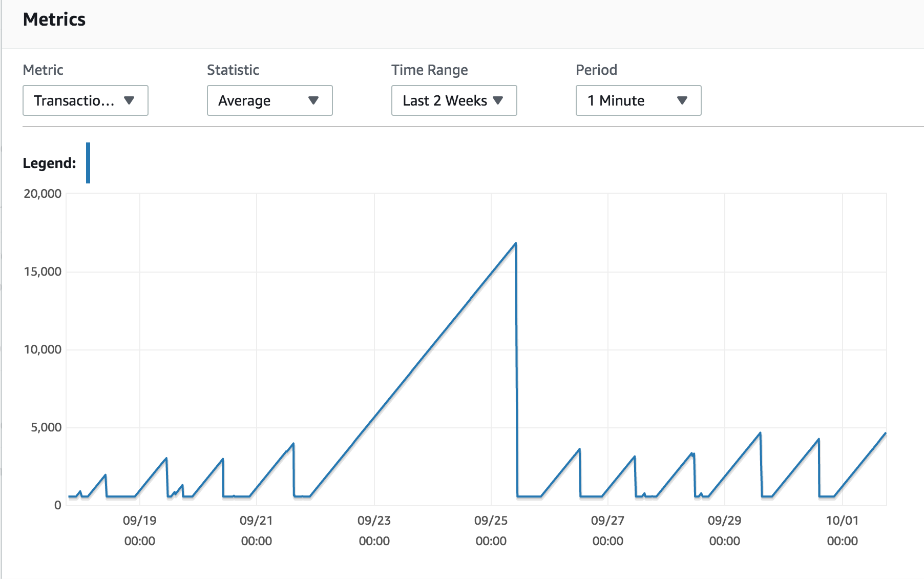The width and height of the screenshot is (924, 579).
Task: Click the Legend label text
Action: 49,163
